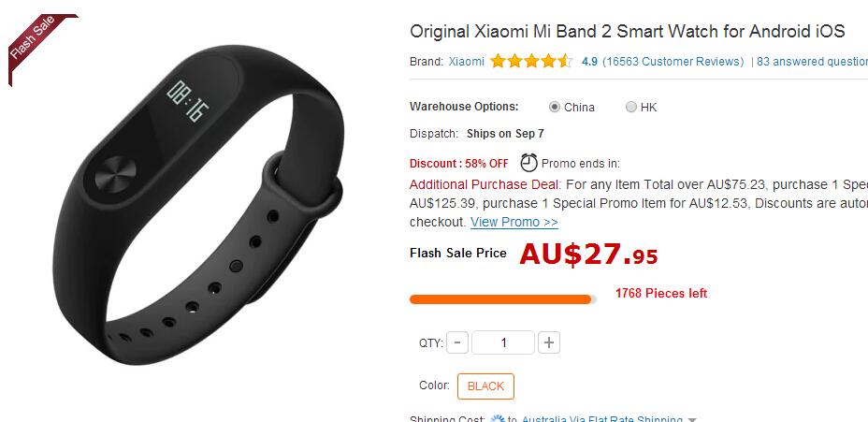This screenshot has width=868, height=422.
Task: Select the HK warehouse option
Action: coord(631,108)
